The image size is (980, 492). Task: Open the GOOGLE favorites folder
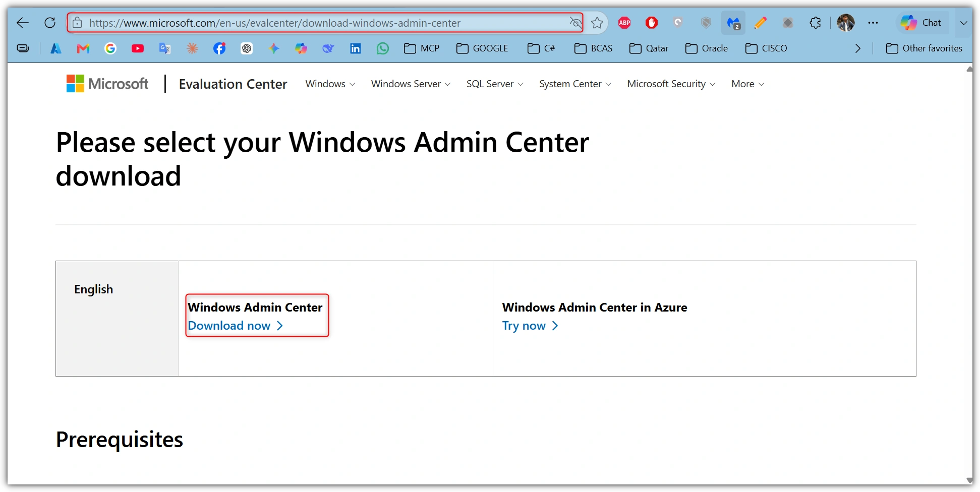[x=482, y=48]
